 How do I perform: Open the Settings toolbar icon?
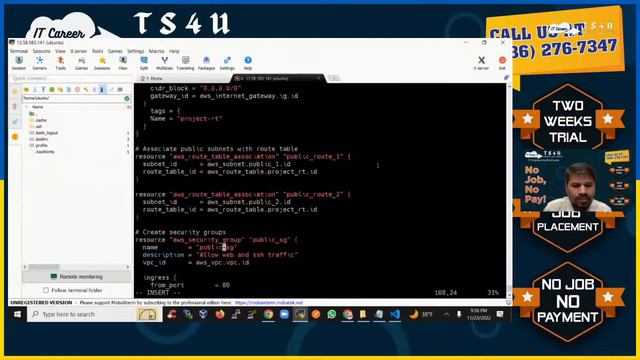[227, 63]
